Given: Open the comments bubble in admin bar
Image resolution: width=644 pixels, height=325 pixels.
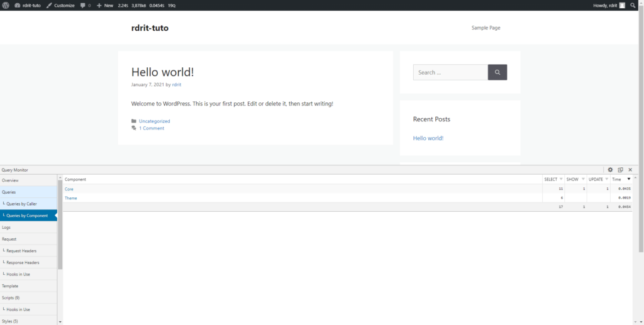Looking at the screenshot, I should tap(85, 5).
